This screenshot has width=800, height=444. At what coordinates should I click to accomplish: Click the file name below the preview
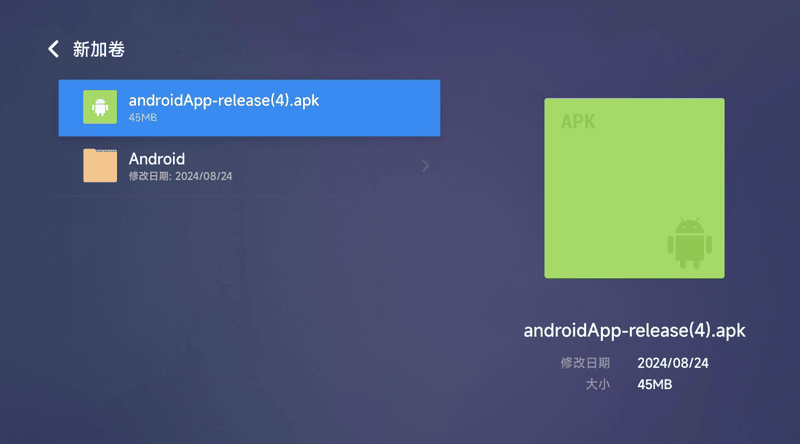(x=634, y=331)
